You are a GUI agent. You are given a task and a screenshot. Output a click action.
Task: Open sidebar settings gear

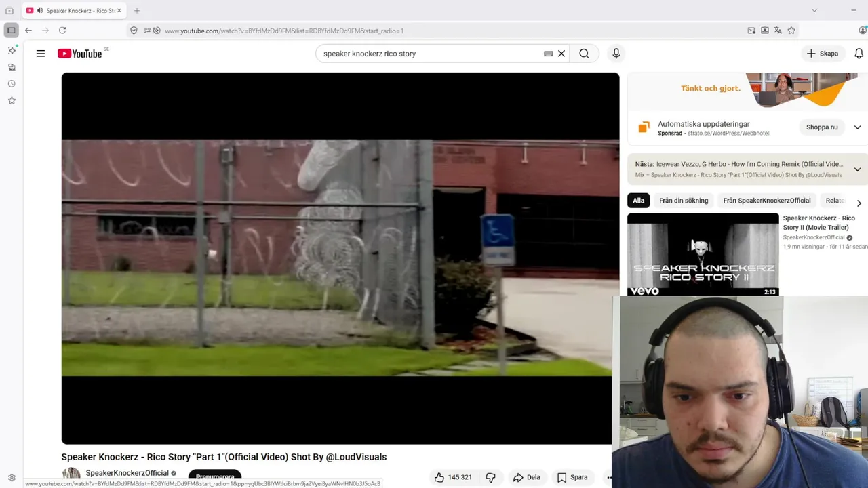pos(12,478)
